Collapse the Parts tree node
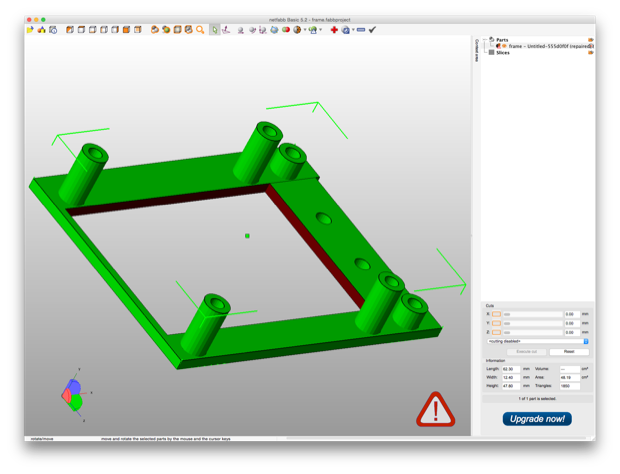620x474 pixels. point(485,40)
